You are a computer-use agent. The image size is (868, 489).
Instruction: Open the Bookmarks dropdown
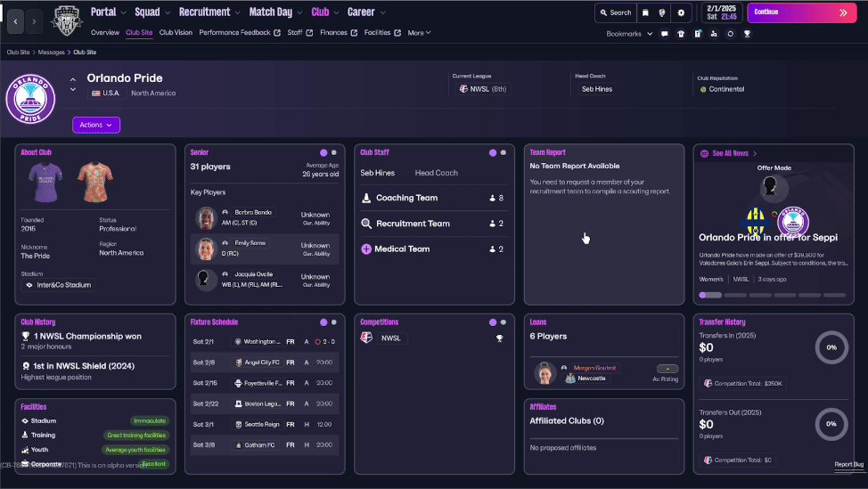click(629, 34)
